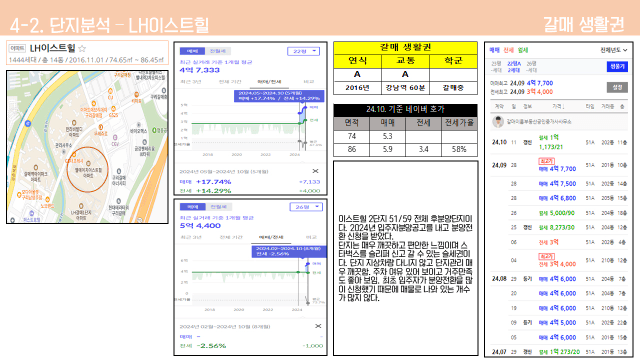Screen dimensions: 640x360
Task: Toggle the blue 매매 filter in the transaction panel
Action: coord(494,50)
